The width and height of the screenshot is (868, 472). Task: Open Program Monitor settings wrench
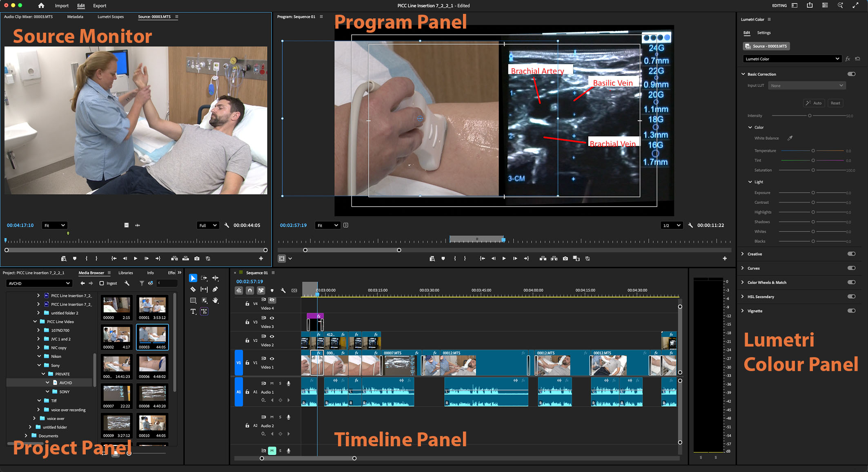[x=690, y=225]
